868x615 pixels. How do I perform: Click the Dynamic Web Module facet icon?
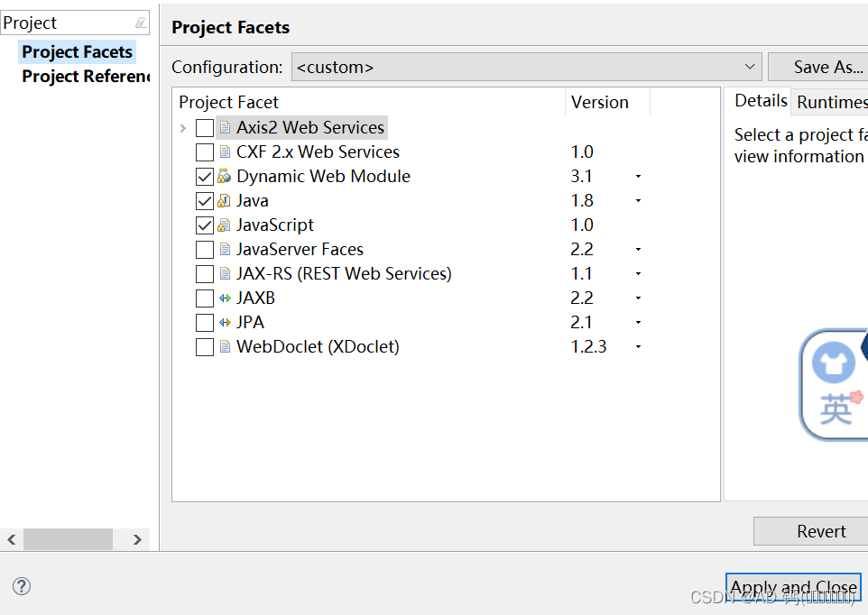tap(225, 177)
